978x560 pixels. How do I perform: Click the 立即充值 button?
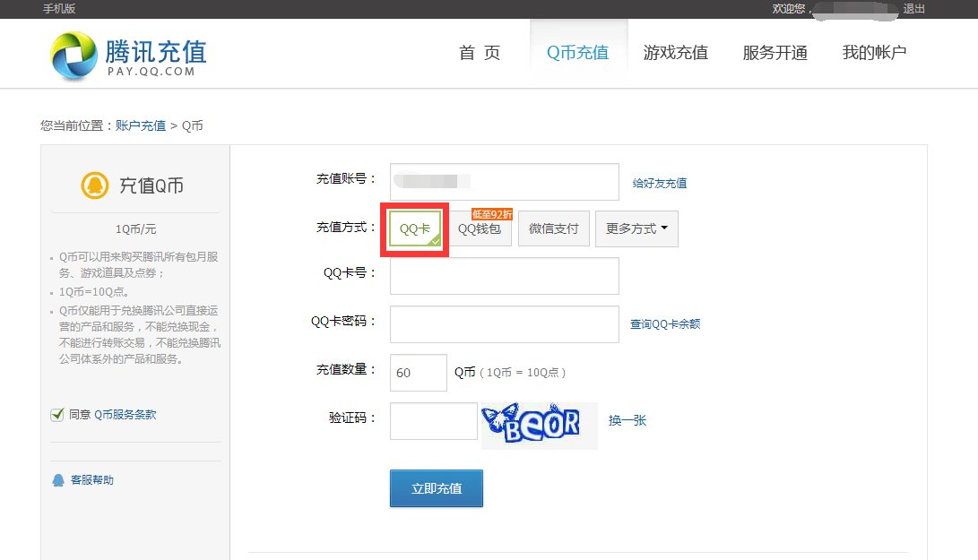437,488
